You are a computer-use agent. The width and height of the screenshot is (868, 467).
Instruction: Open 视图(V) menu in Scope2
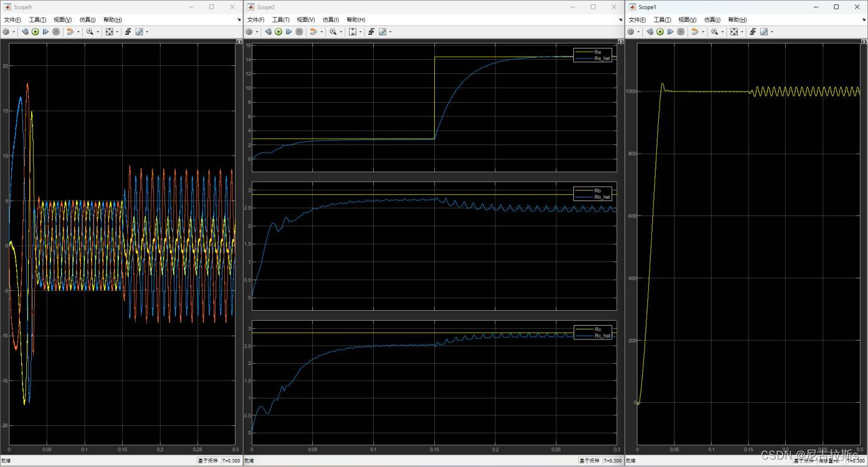305,20
